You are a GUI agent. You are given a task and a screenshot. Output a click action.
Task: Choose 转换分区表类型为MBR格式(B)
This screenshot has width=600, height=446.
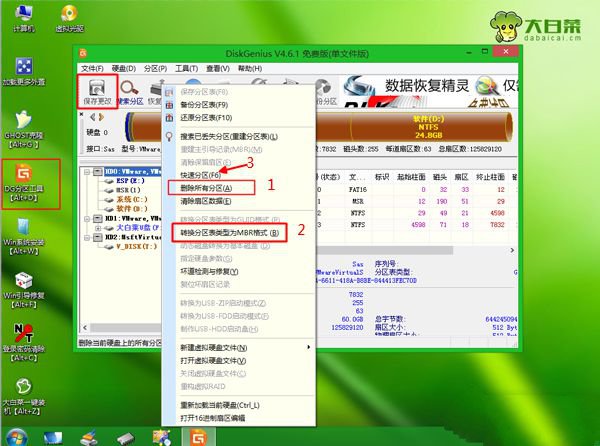pos(230,233)
